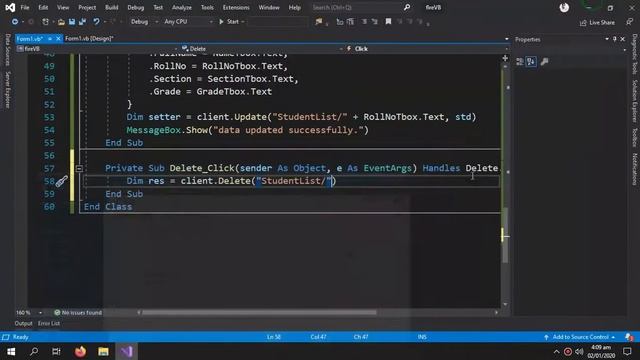Switch to Form1.vb [Design] tab

coord(89,38)
